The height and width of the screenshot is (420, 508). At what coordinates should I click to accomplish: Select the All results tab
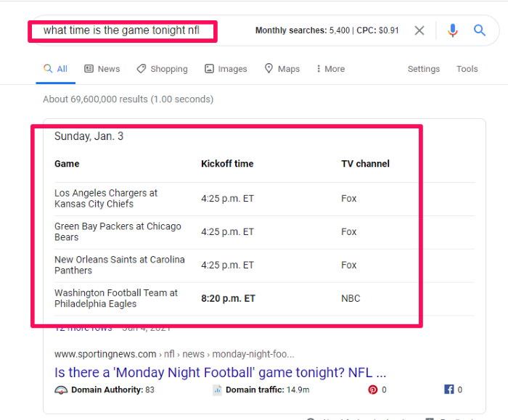click(x=55, y=69)
